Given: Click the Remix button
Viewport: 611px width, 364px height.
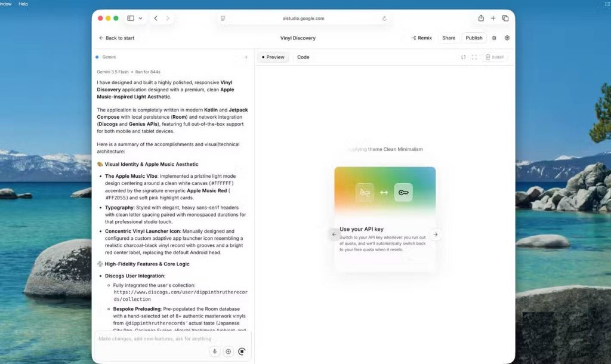Looking at the screenshot, I should point(422,38).
